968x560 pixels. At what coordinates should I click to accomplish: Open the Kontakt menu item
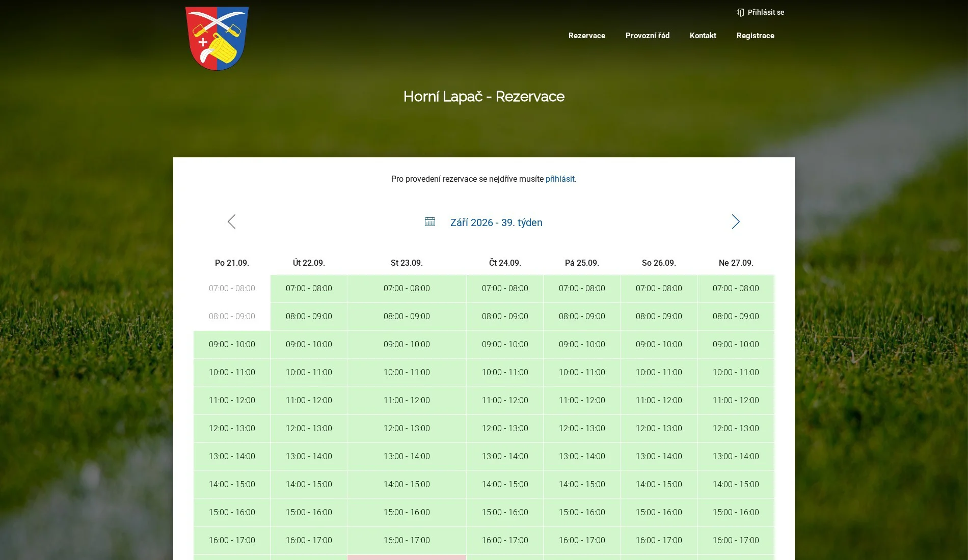coord(703,36)
